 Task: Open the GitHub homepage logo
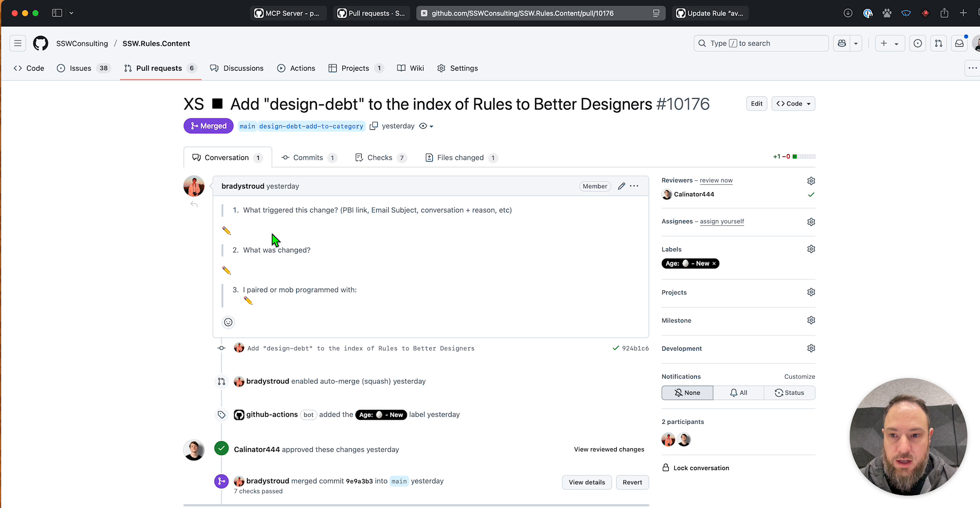[41, 43]
